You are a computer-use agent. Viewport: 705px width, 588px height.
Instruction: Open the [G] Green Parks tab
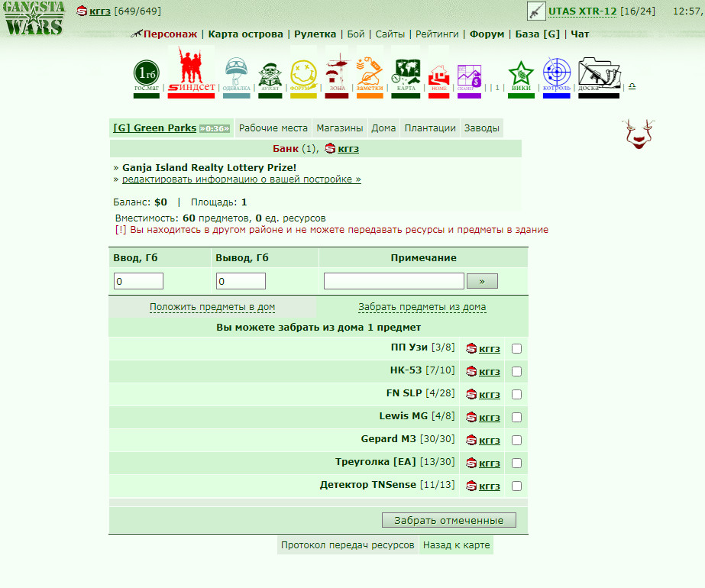tap(154, 128)
